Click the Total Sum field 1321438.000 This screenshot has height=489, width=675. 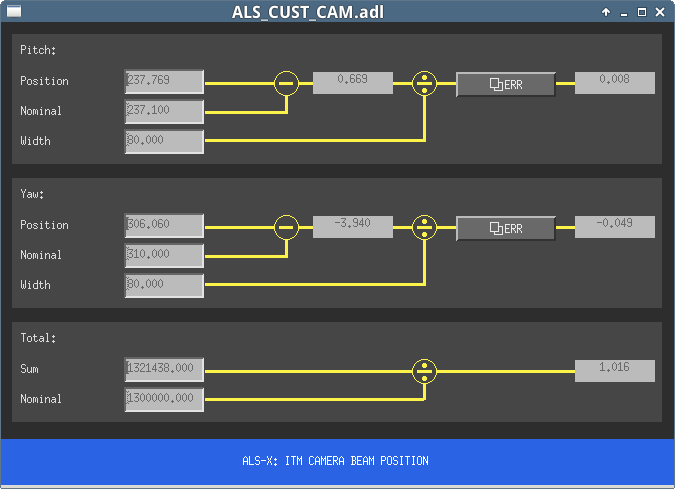coord(164,370)
